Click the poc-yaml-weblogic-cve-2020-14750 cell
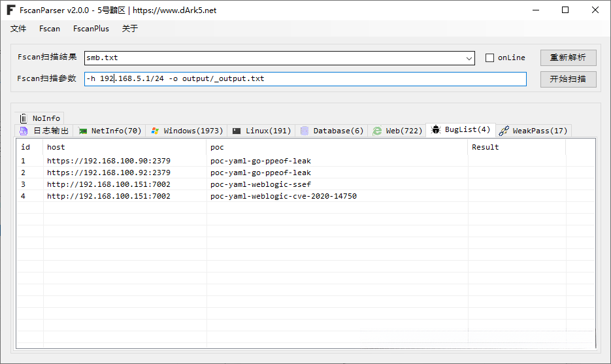Viewport: 611px width, 364px height. 284,196
